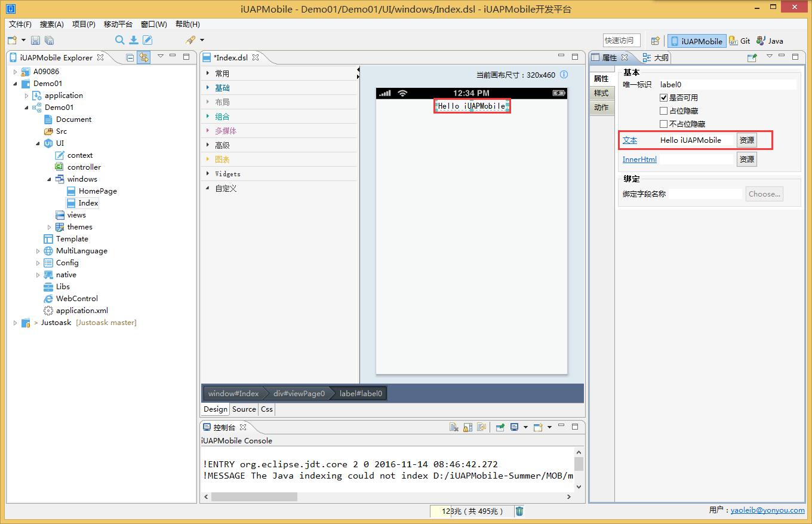Click the blue download arrow toolbar icon
Image resolution: width=812 pixels, height=524 pixels.
[x=134, y=40]
